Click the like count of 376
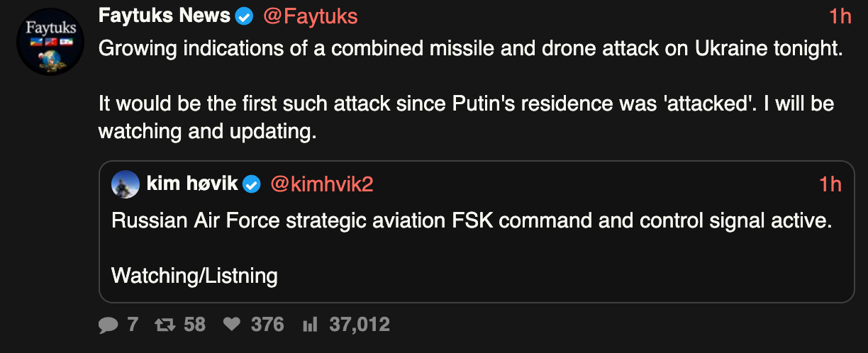This screenshot has width=868, height=353. 267,325
